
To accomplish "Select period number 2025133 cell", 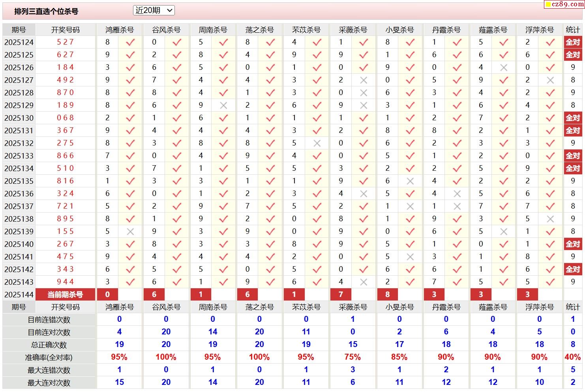I will 19,156.
